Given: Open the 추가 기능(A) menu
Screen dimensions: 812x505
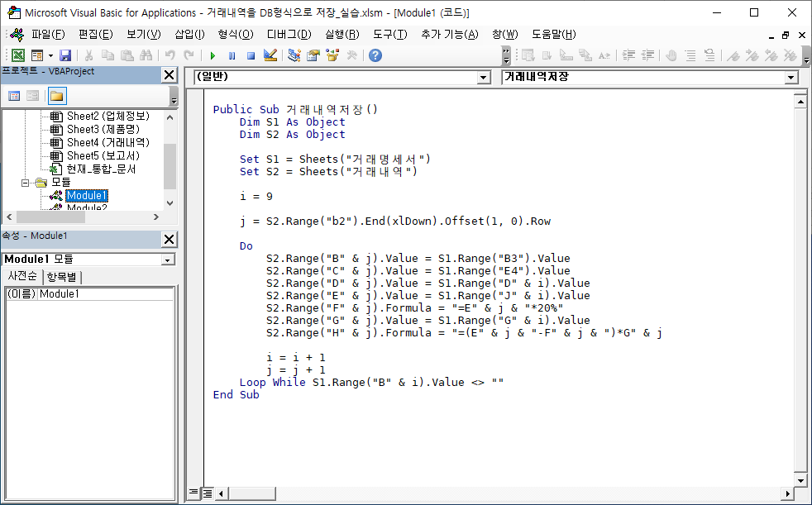Looking at the screenshot, I should 450,35.
